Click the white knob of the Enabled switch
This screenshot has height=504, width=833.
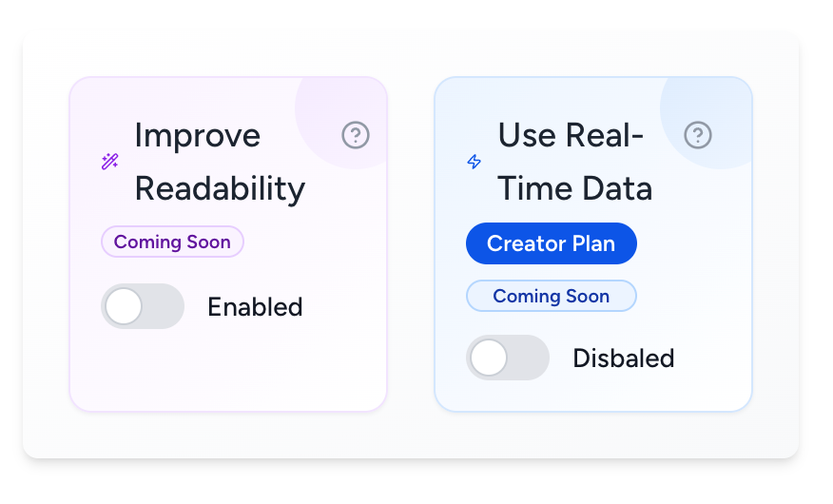coord(125,306)
